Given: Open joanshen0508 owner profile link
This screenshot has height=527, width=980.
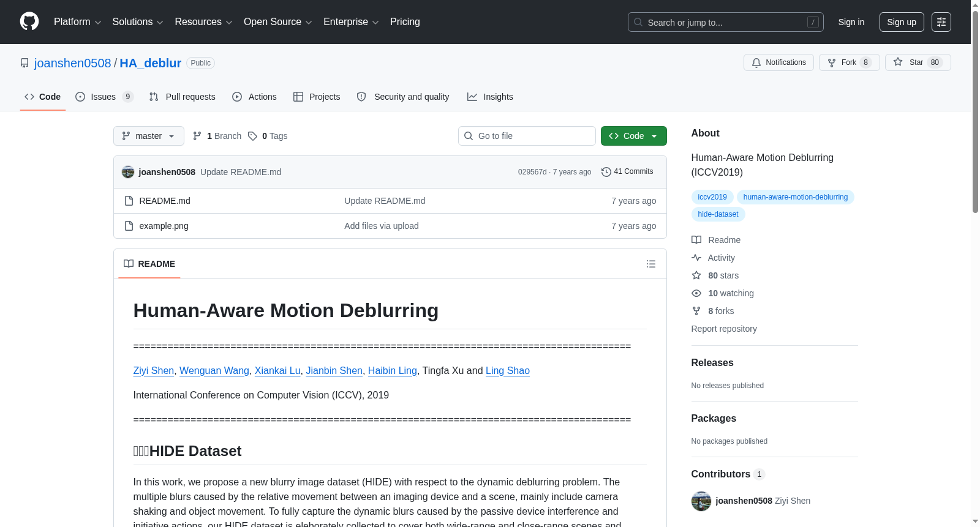Looking at the screenshot, I should click(x=73, y=63).
